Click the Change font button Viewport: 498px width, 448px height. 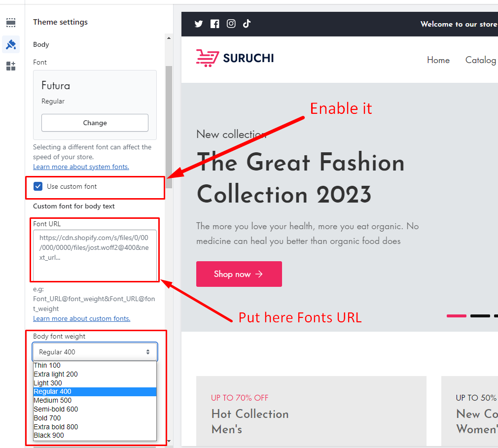[x=95, y=123]
